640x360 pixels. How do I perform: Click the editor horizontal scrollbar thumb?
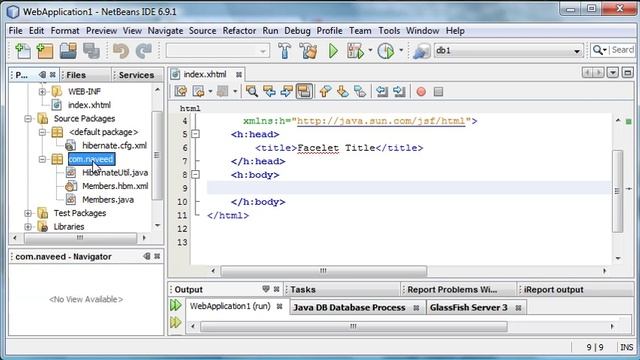click(x=324, y=271)
